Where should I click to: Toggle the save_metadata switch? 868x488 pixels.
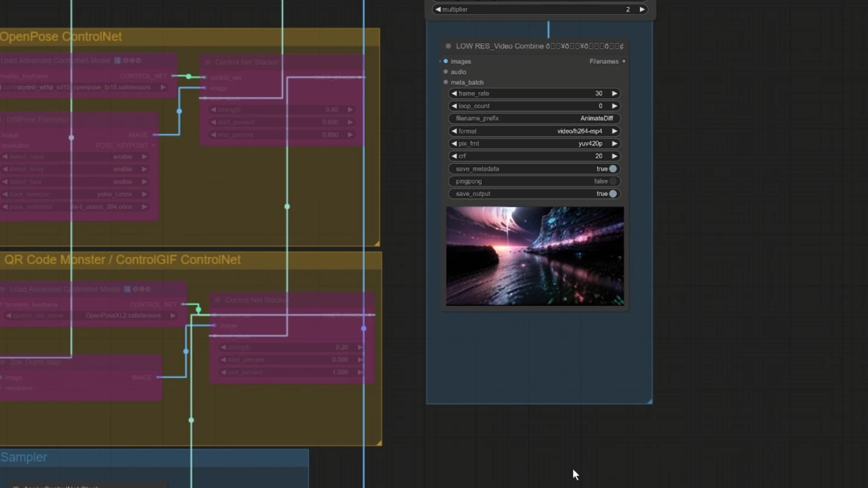tap(613, 169)
